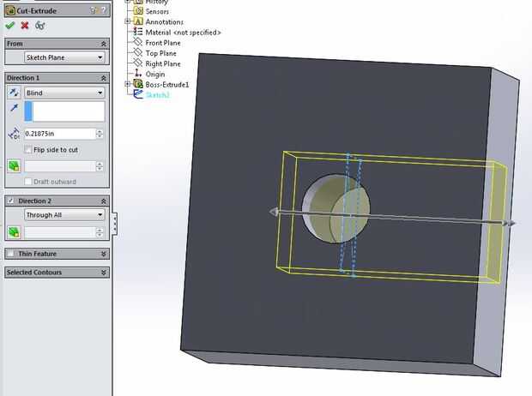532x396 pixels.
Task: Click the Direction 1 draft angle field
Action: [60, 166]
